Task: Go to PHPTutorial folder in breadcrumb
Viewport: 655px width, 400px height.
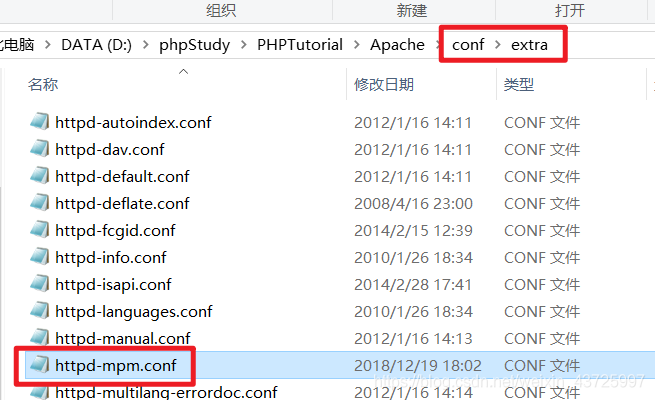Action: point(300,45)
